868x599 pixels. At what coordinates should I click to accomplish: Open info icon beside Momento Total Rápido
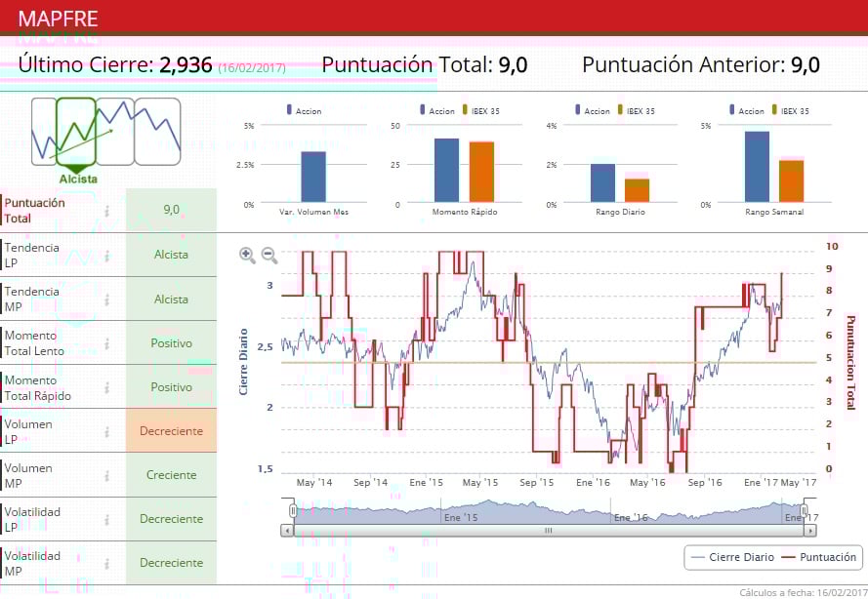click(x=106, y=387)
